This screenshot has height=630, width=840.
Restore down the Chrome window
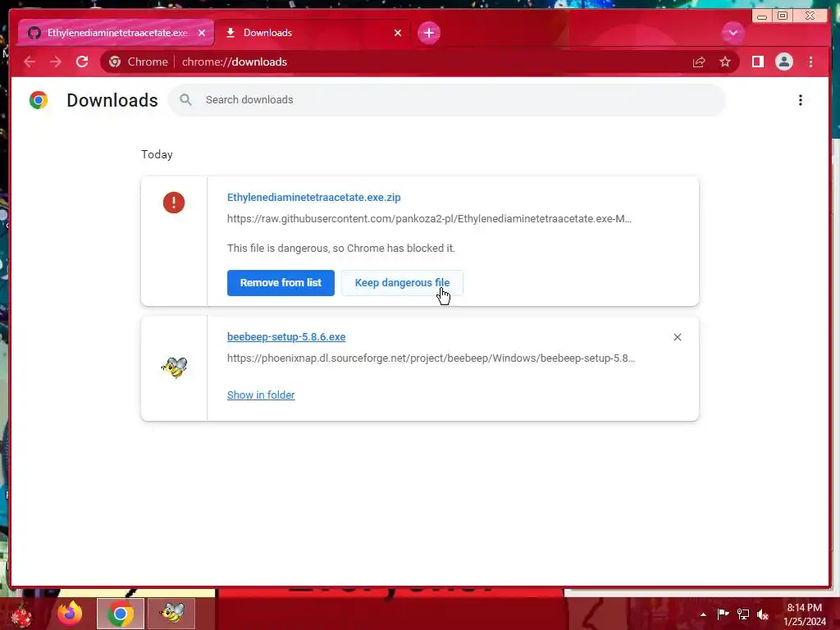click(x=782, y=16)
